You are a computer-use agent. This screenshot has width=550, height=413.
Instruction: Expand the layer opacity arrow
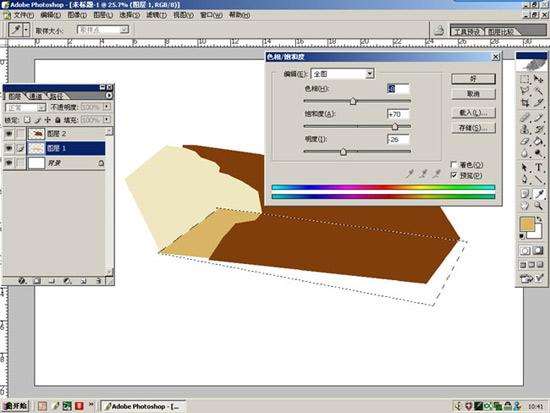coord(107,107)
